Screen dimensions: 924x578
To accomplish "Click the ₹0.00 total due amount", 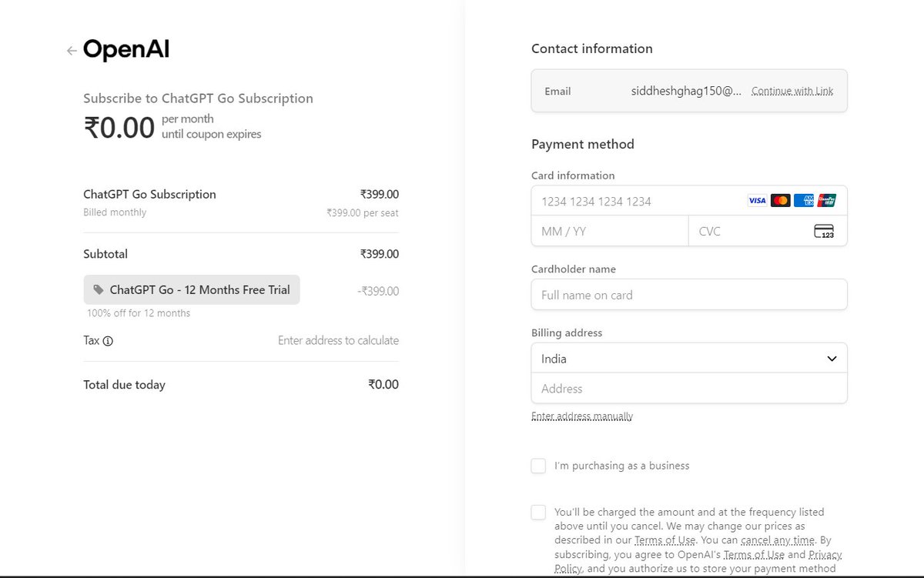I will coord(383,385).
